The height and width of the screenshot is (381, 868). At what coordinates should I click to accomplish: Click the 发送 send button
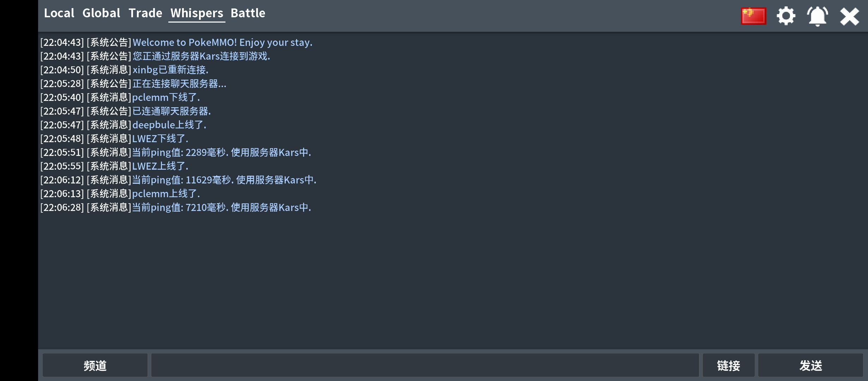click(810, 365)
